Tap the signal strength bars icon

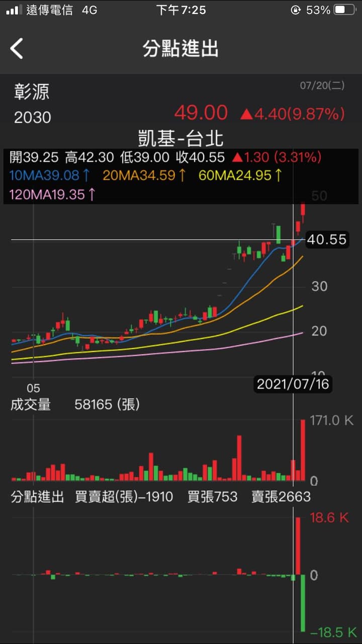pyautogui.click(x=13, y=10)
